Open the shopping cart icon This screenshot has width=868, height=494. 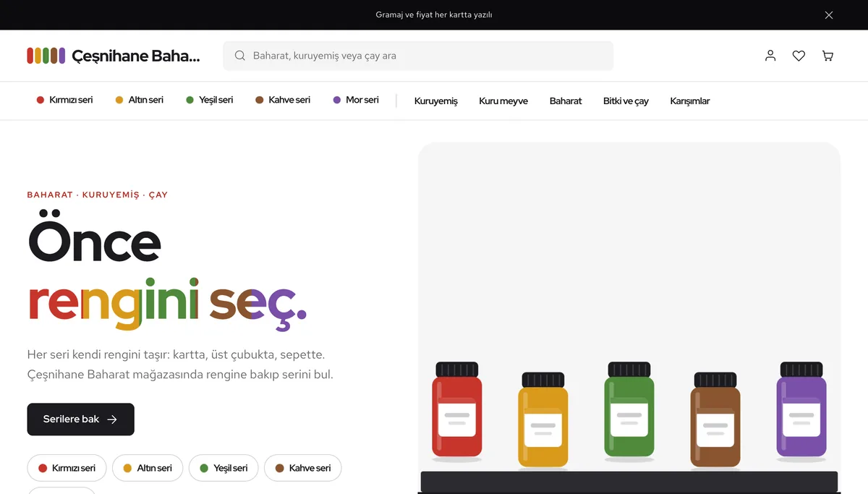click(x=827, y=56)
